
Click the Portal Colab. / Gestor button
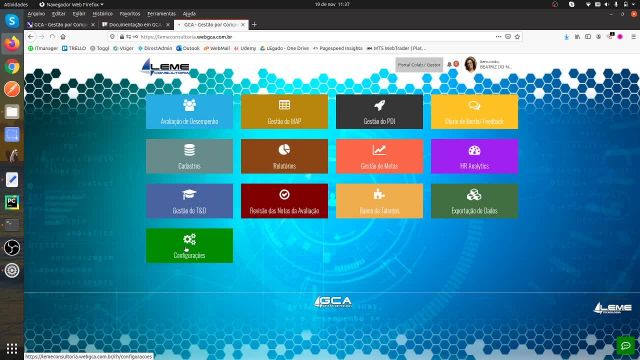point(419,65)
